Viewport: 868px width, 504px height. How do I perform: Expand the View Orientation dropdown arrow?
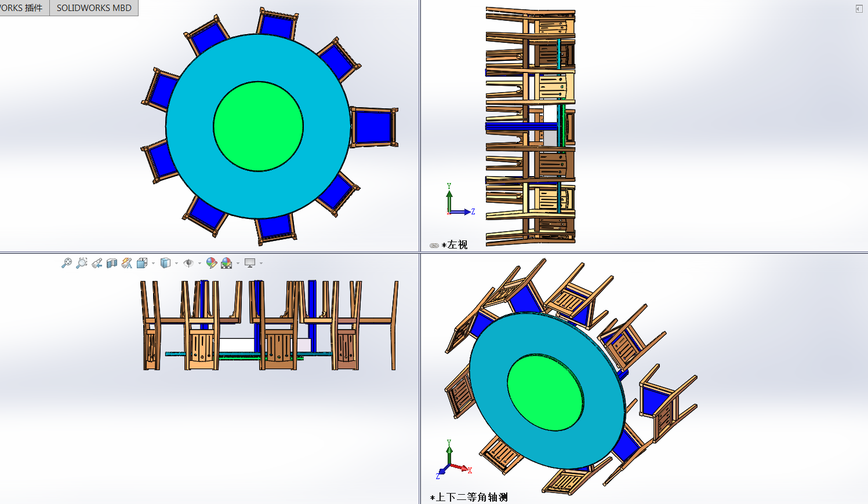pos(153,264)
